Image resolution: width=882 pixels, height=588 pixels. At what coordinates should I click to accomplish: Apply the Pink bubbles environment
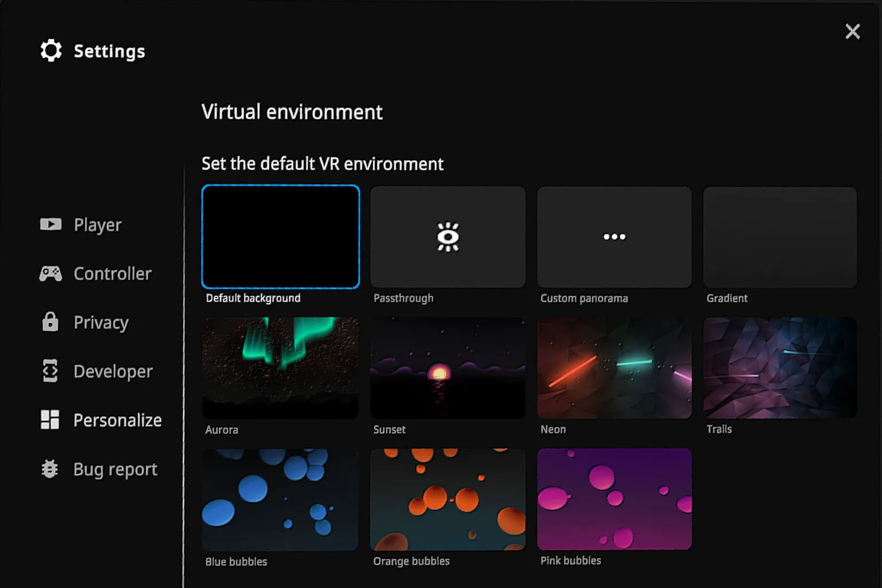tap(614, 499)
